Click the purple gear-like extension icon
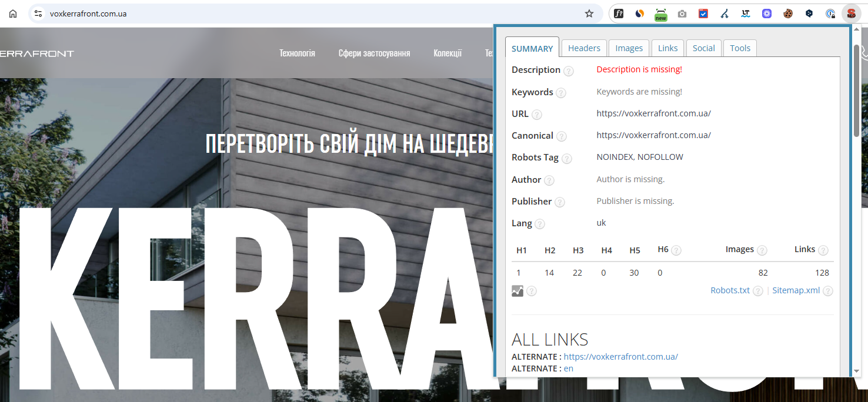 pos(767,14)
